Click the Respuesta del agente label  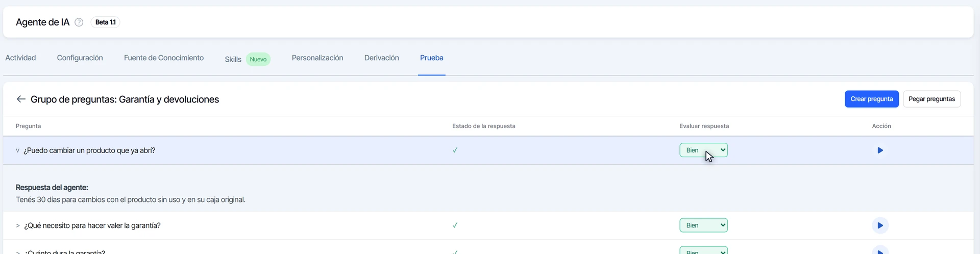coord(52,187)
